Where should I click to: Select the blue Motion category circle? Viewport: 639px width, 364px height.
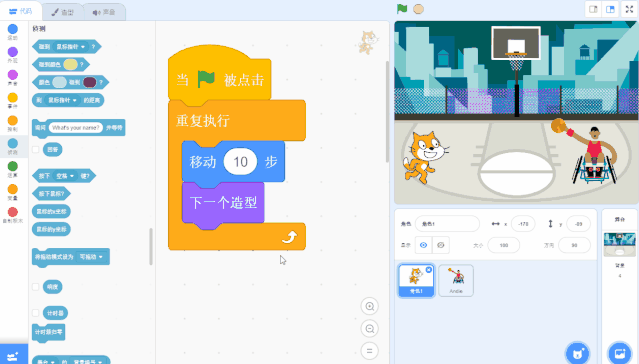pyautogui.click(x=13, y=29)
